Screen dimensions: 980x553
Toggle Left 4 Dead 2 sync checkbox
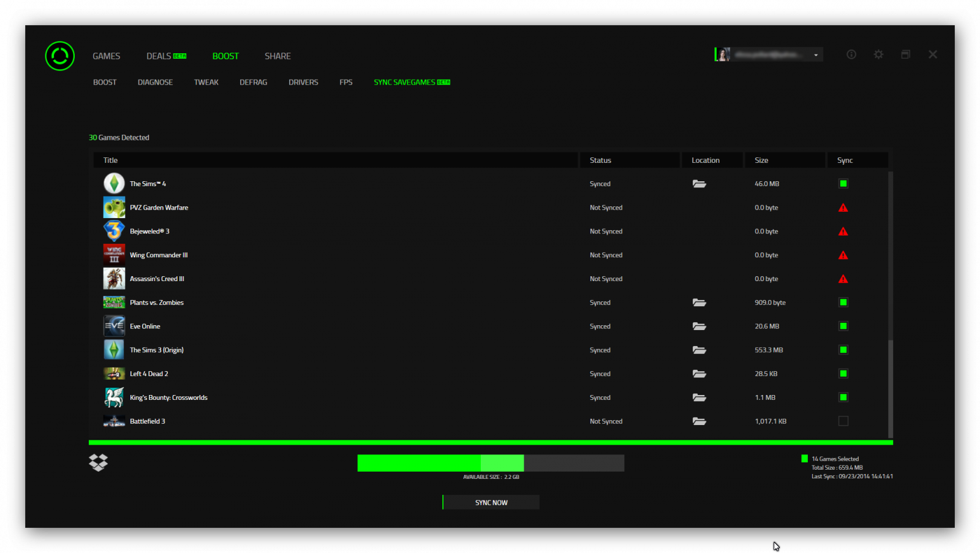tap(843, 374)
